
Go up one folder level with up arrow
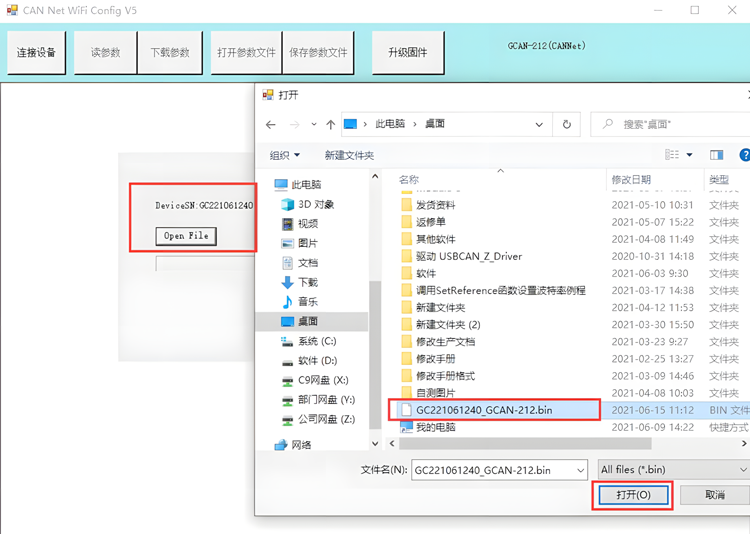click(x=330, y=124)
